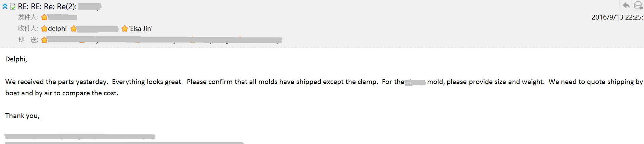Click the envelope reply-all icon
644x144 pixels.
tap(639, 5)
